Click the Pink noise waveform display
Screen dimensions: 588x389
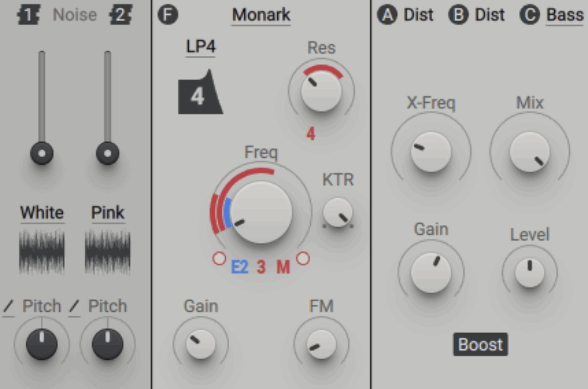pyautogui.click(x=108, y=252)
